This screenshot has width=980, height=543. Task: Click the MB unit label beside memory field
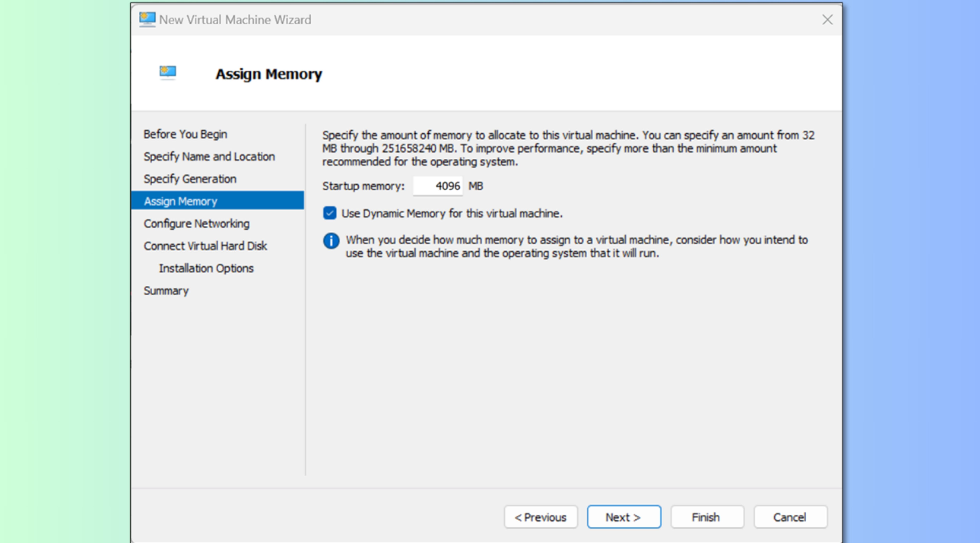(476, 186)
